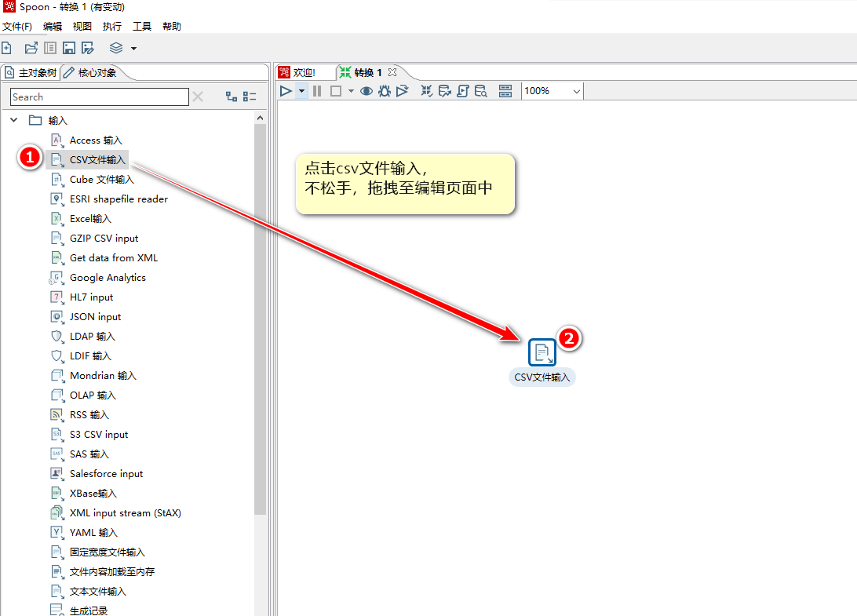Select Salesforce input step

97,474
